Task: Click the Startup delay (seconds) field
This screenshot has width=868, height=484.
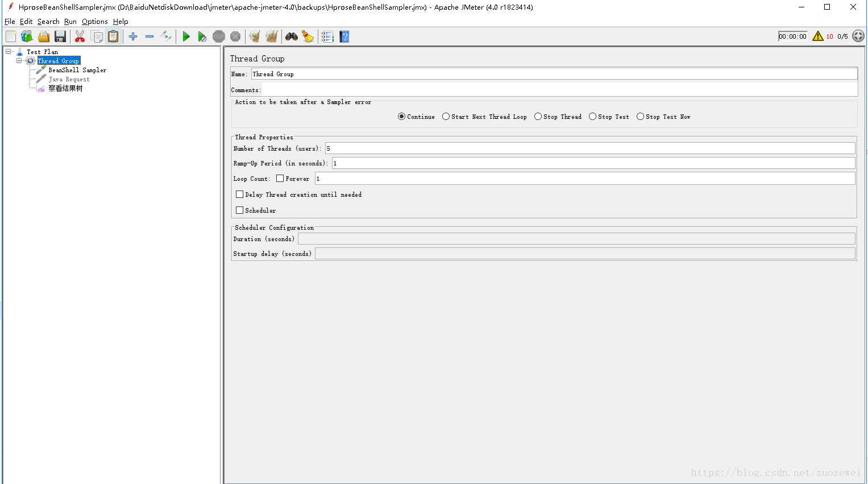Action: click(x=585, y=254)
